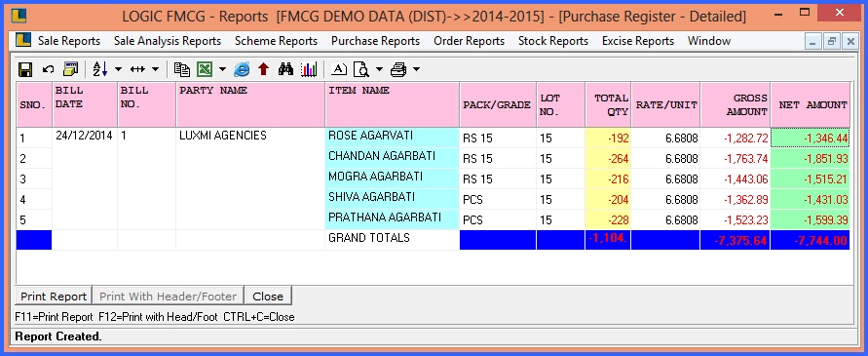Viewport: 868px width, 356px height.
Task: Click the title bar application icon
Action: (19, 16)
